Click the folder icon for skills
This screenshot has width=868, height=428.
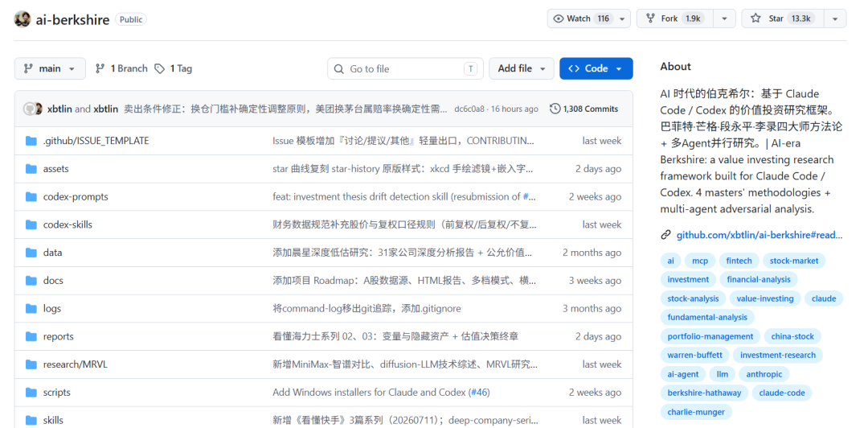tap(31, 420)
